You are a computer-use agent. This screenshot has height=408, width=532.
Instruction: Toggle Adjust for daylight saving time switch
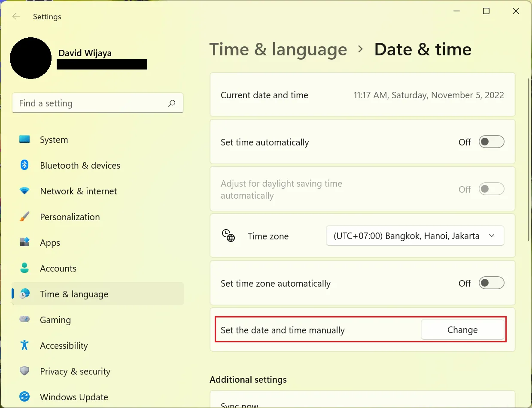pyautogui.click(x=492, y=189)
